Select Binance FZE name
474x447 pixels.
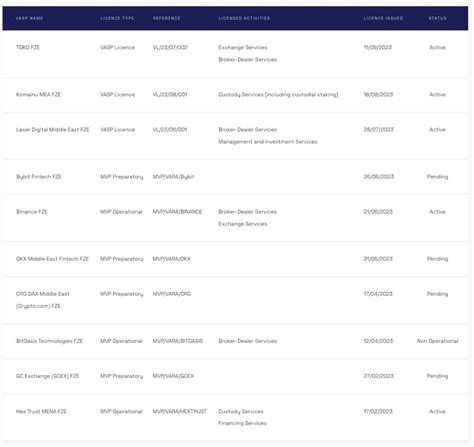coord(32,212)
